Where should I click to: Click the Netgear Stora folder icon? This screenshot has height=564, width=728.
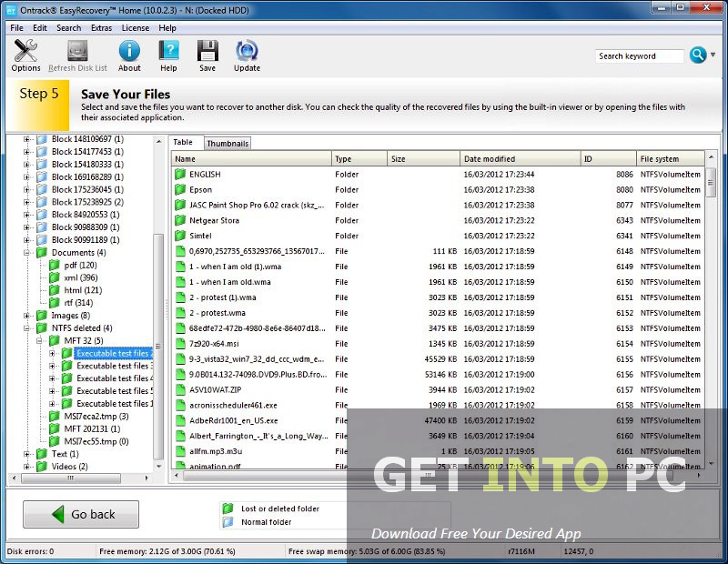[x=180, y=220]
